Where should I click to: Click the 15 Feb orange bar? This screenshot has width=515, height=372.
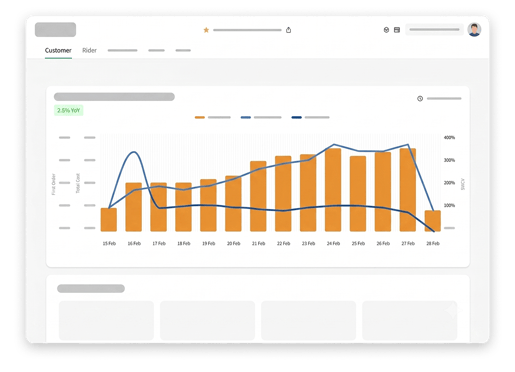point(109,220)
